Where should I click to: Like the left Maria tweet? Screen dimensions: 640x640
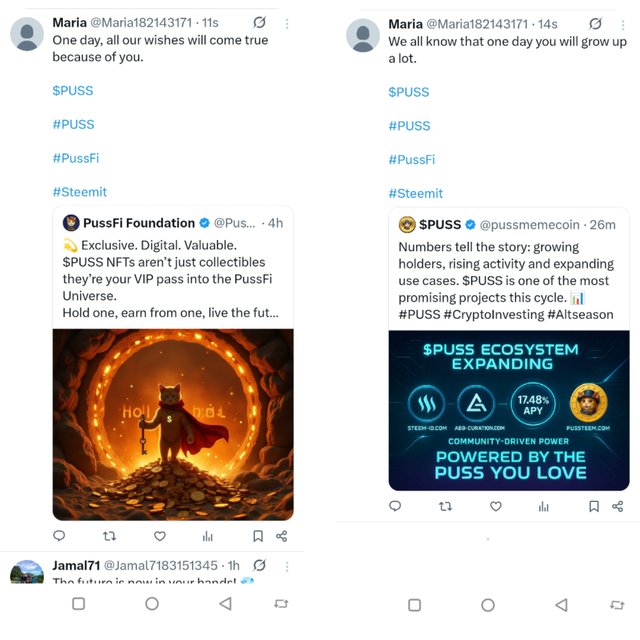click(159, 536)
